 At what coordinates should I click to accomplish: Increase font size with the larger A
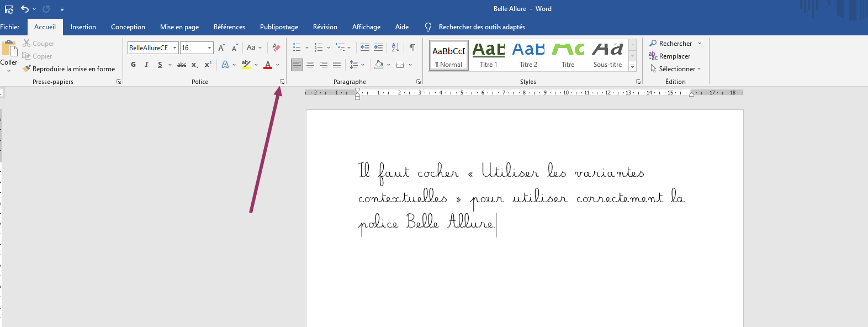[221, 48]
